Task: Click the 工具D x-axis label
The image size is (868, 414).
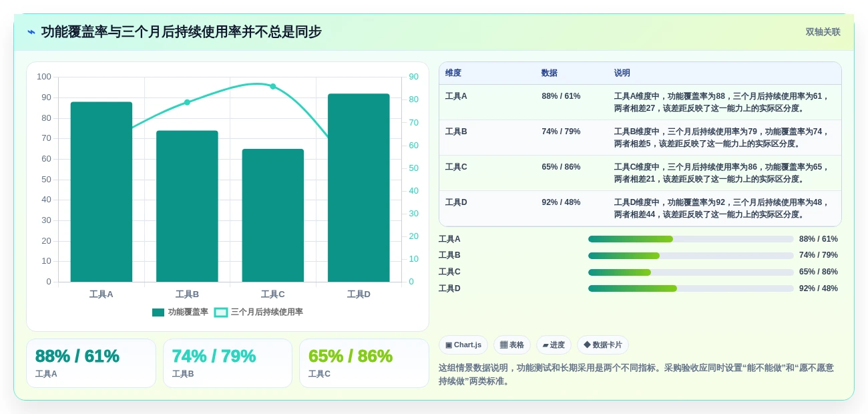Action: tap(359, 294)
